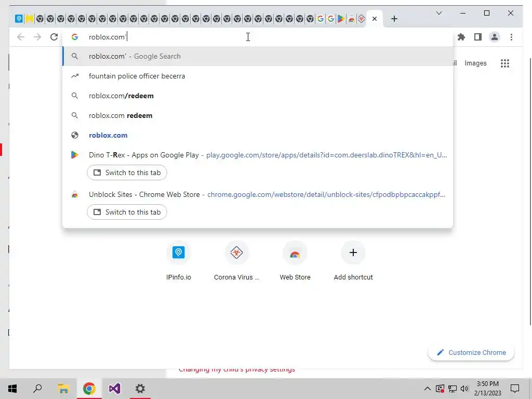The width and height of the screenshot is (532, 399).
Task: Choose the roblox.com/redeem suggestion
Action: [x=258, y=96]
